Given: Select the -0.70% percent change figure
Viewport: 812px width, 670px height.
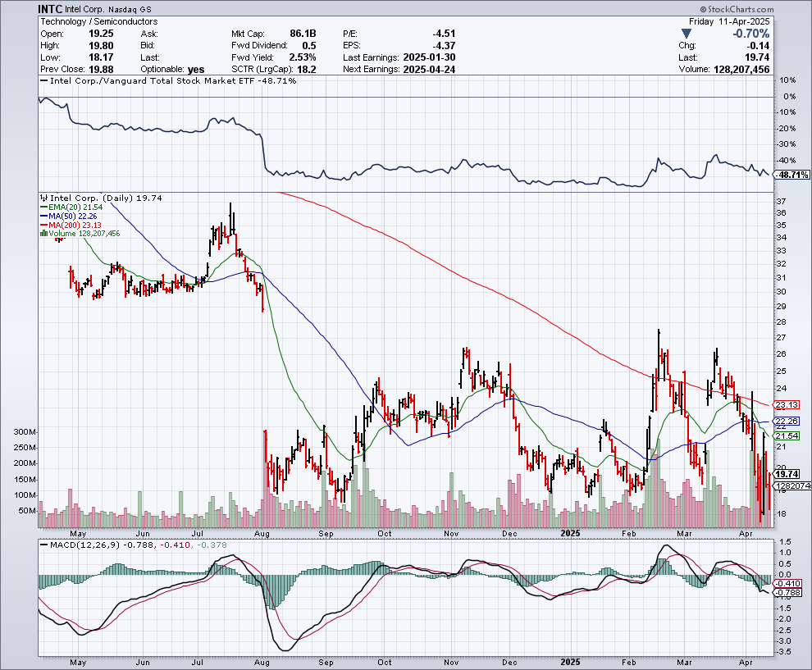Looking at the screenshot, I should pos(750,34).
